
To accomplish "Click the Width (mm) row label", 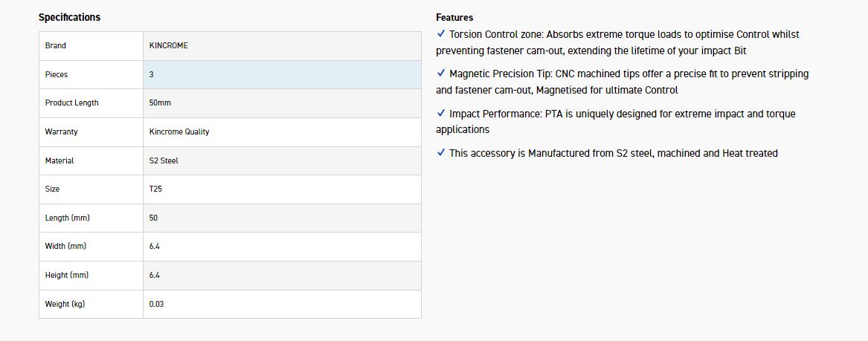I will 65,246.
